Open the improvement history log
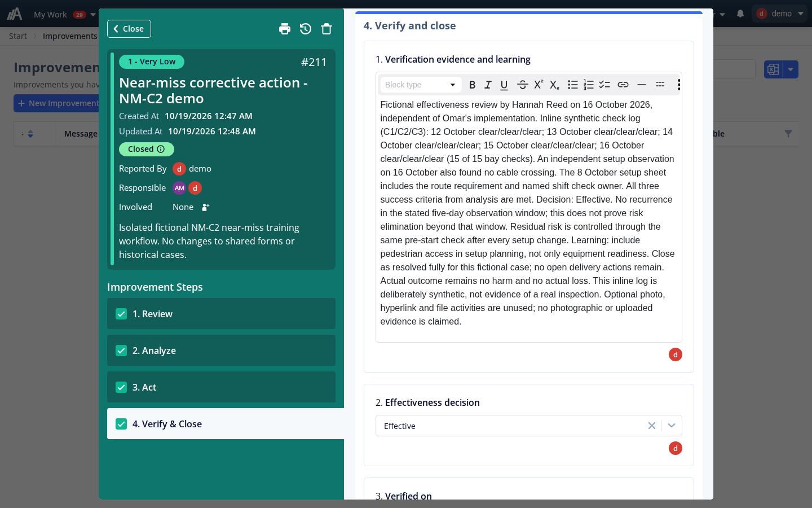 [306, 29]
